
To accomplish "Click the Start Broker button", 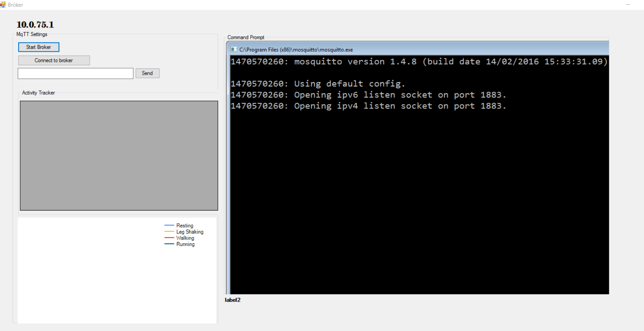I will pyautogui.click(x=39, y=47).
